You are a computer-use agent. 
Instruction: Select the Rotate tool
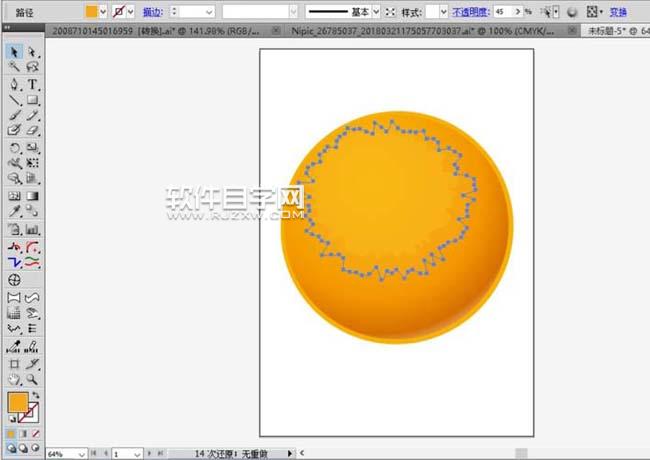14,148
